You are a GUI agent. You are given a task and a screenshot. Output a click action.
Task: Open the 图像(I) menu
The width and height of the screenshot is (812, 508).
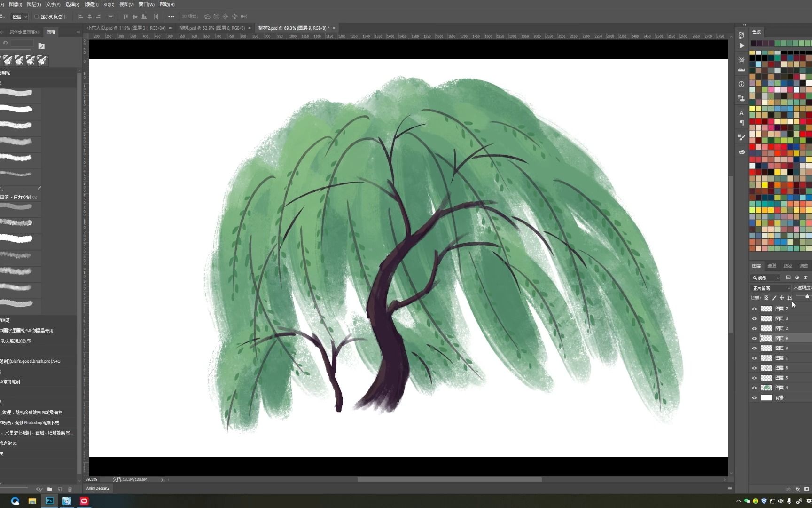16,4
